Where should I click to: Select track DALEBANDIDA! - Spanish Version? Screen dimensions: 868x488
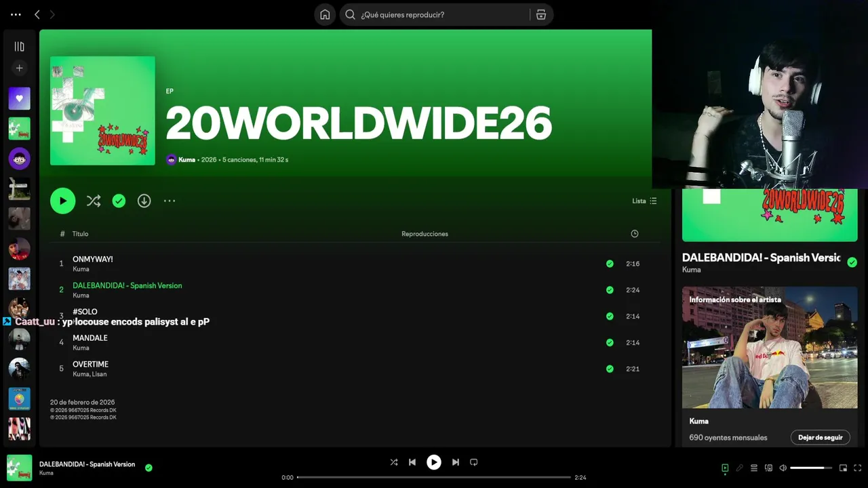click(127, 285)
